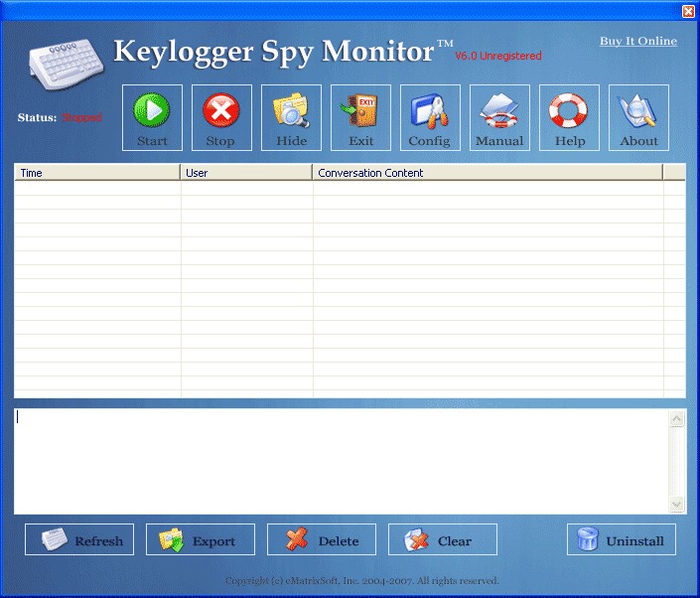The width and height of the screenshot is (700, 598).
Task: Exit the application via Exit icon
Action: pyautogui.click(x=360, y=117)
